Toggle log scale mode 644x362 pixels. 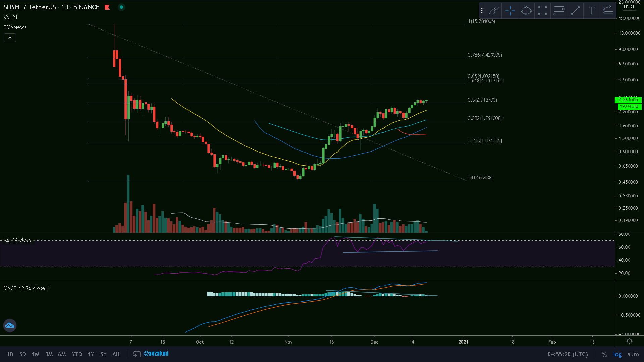(617, 354)
